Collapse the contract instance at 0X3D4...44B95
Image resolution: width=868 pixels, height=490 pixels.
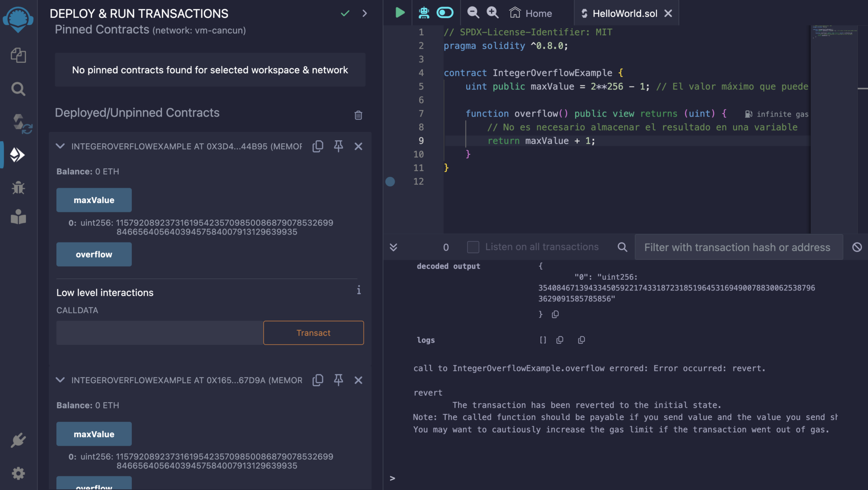coord(60,146)
